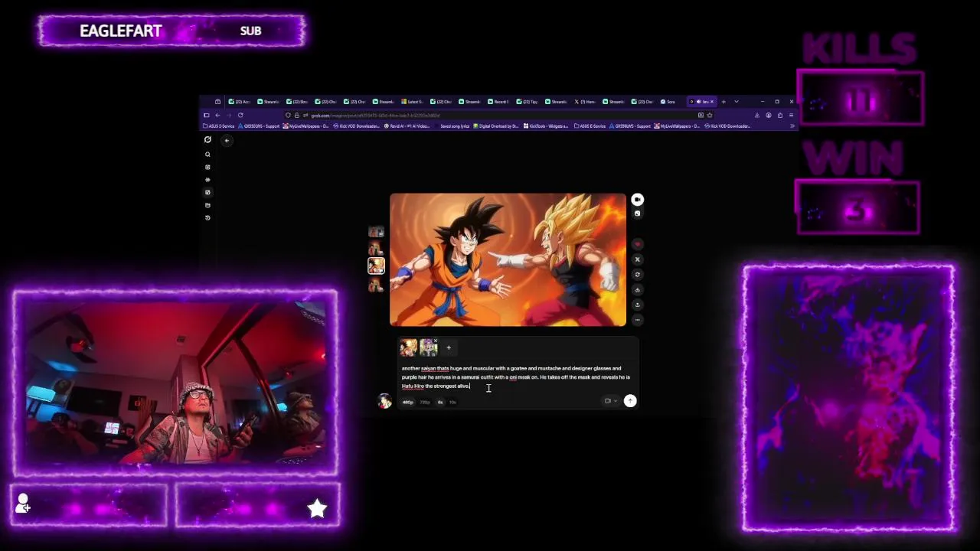The image size is (980, 551).
Task: Select the first image variation thumbnail
Action: tap(376, 232)
